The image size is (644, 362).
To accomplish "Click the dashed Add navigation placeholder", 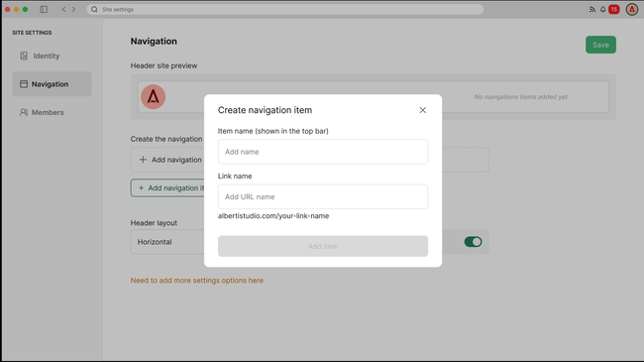I will click(x=167, y=160).
